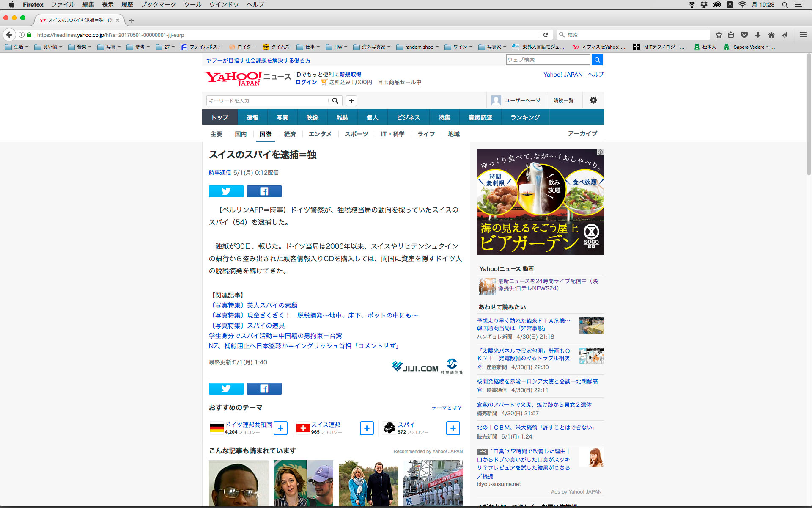Switch to the ランキング navigation tab
This screenshot has width=812, height=508.
point(525,117)
